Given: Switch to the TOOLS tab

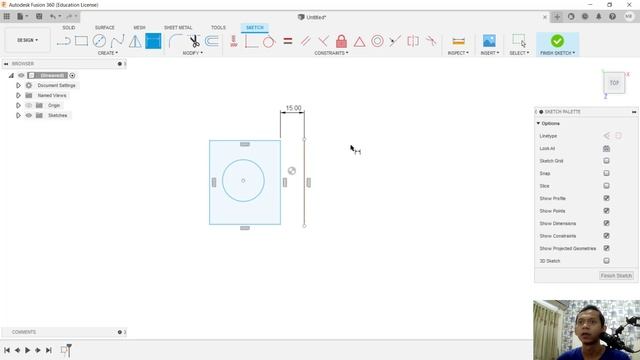Looking at the screenshot, I should pyautogui.click(x=218, y=27).
